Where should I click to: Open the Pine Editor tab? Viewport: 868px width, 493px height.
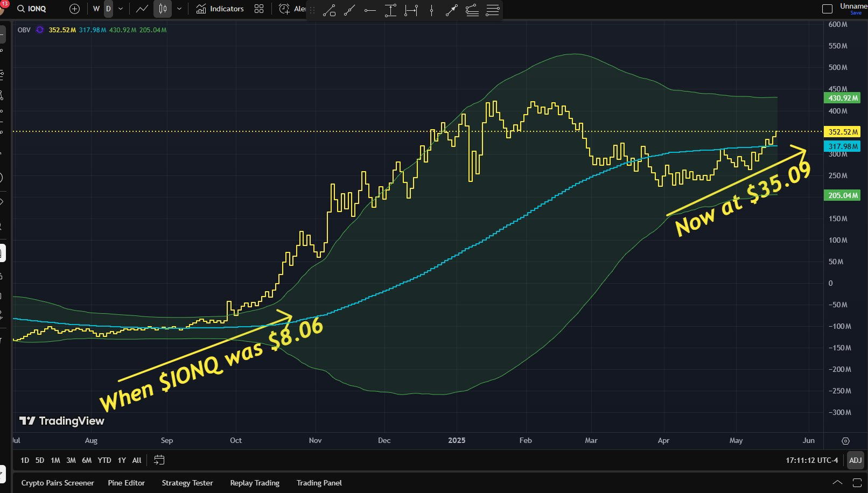127,483
